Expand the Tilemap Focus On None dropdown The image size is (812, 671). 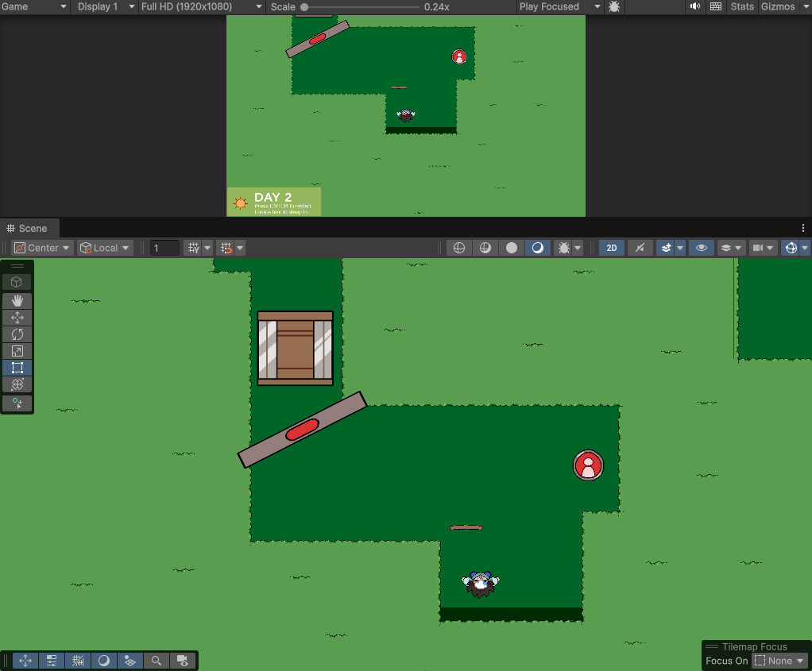(779, 661)
